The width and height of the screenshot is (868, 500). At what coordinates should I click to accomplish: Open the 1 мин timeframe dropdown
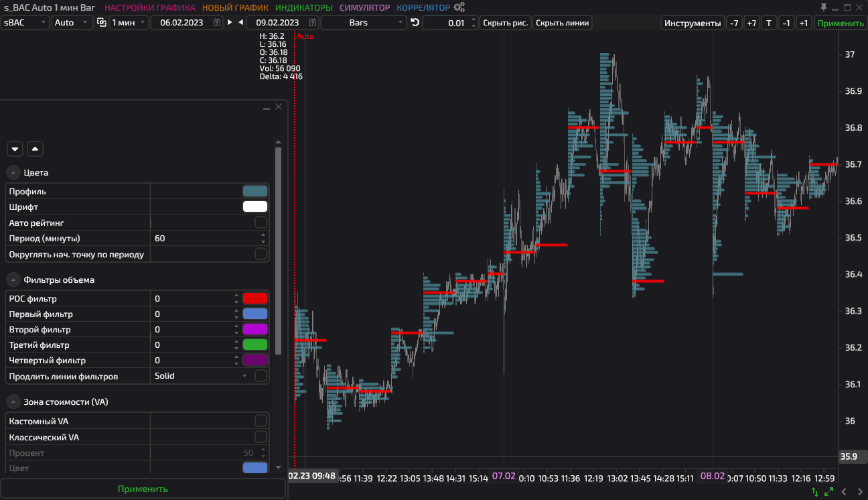point(129,22)
